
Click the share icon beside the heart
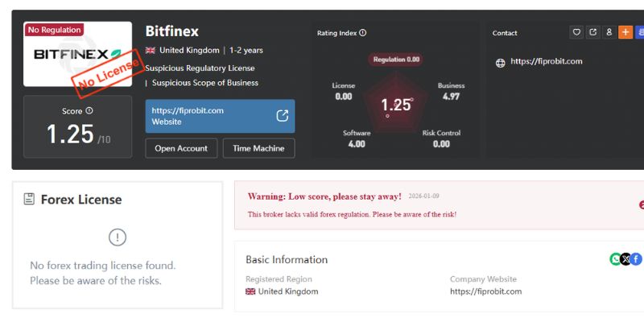point(592,33)
